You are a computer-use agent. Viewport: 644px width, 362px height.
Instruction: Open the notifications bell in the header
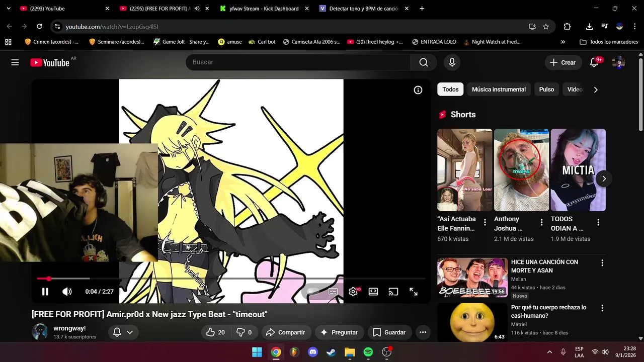594,62
